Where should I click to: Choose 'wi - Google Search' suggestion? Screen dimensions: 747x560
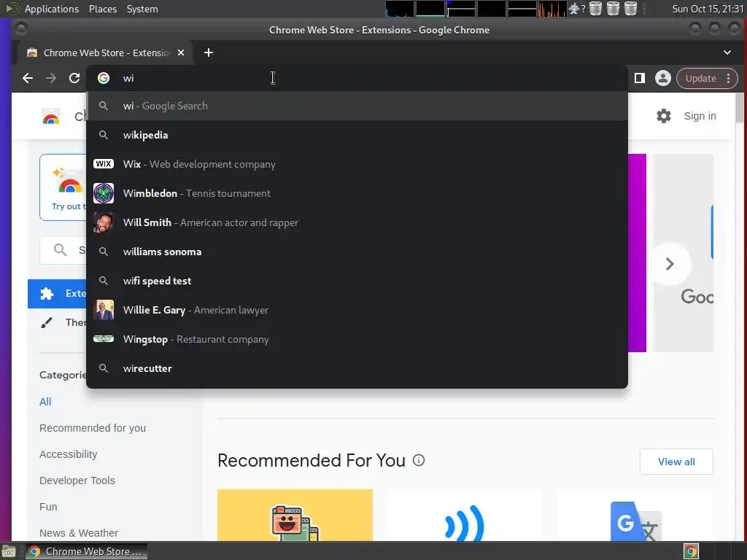pyautogui.click(x=357, y=106)
